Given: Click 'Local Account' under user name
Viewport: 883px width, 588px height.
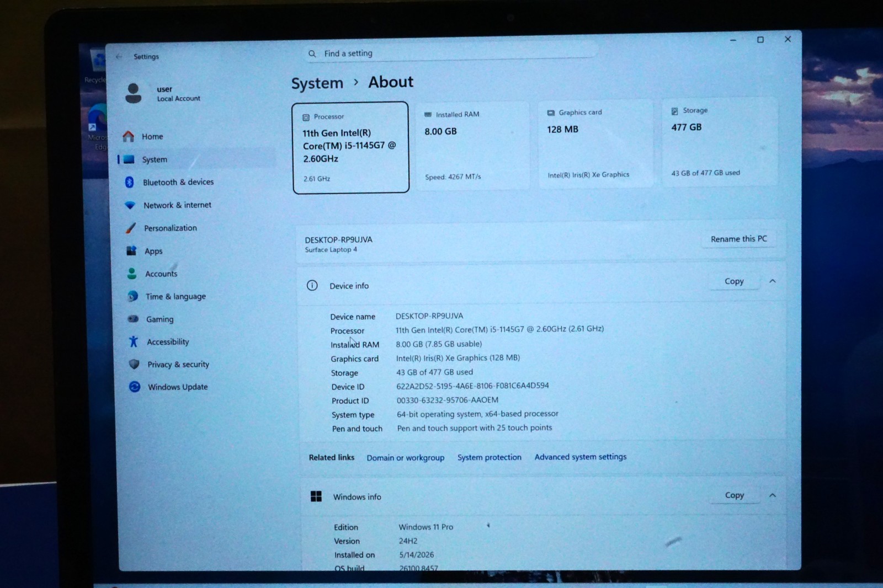Looking at the screenshot, I should (x=179, y=99).
